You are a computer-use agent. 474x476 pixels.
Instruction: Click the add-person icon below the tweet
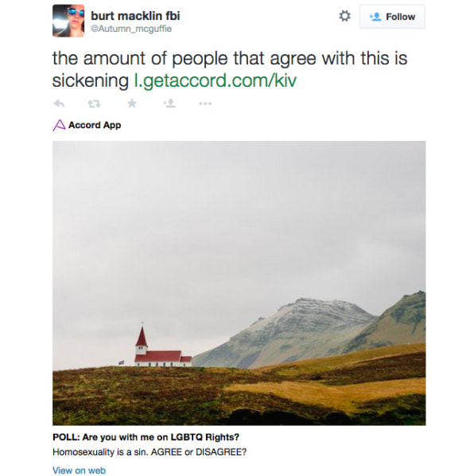tap(169, 103)
